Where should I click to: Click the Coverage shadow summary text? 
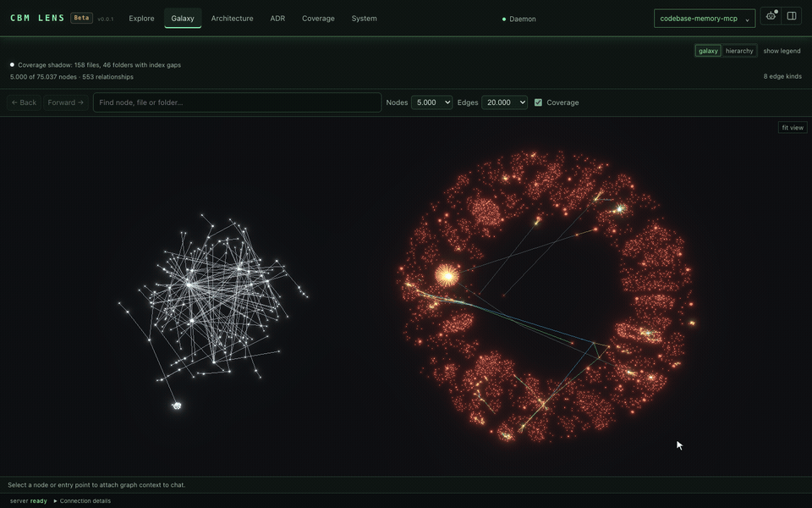coord(99,65)
